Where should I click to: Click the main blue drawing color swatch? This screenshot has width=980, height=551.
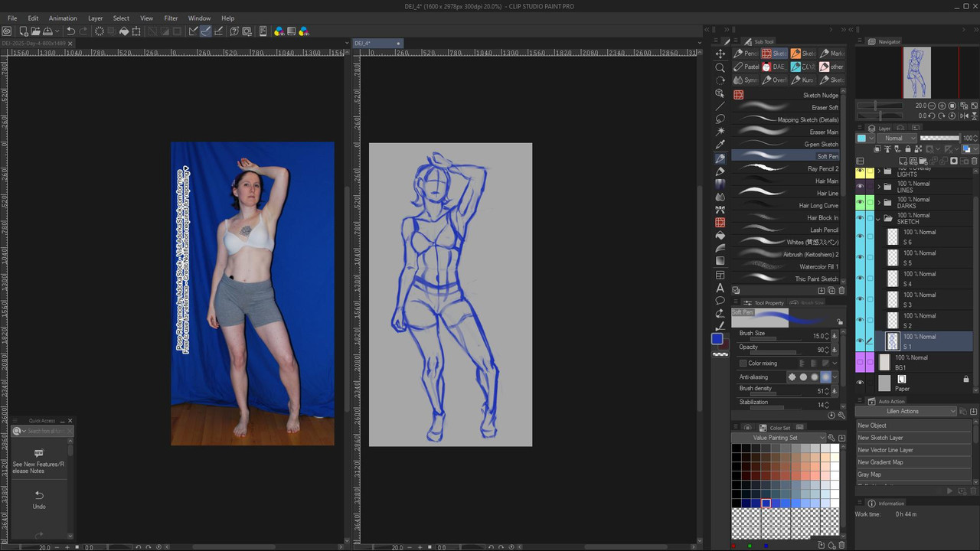[717, 338]
